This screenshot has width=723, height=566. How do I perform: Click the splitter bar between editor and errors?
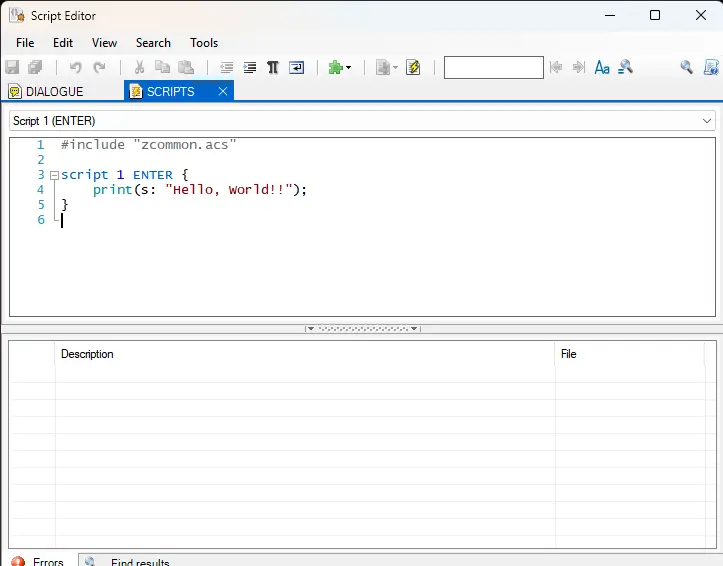[x=361, y=328]
